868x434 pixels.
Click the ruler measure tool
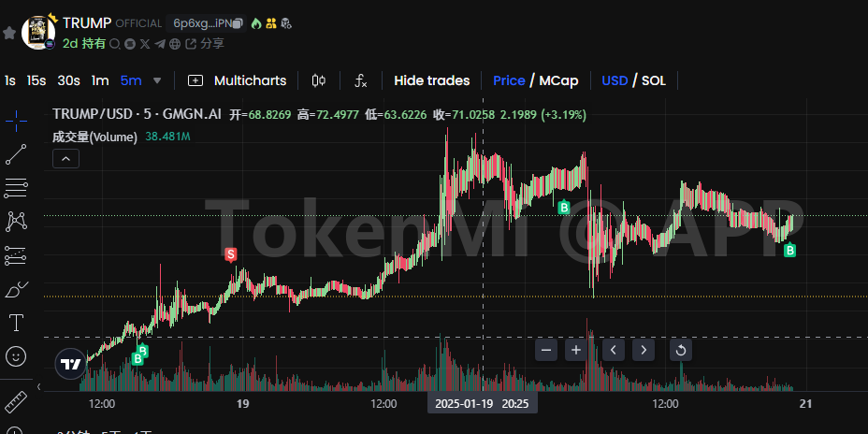[16, 403]
